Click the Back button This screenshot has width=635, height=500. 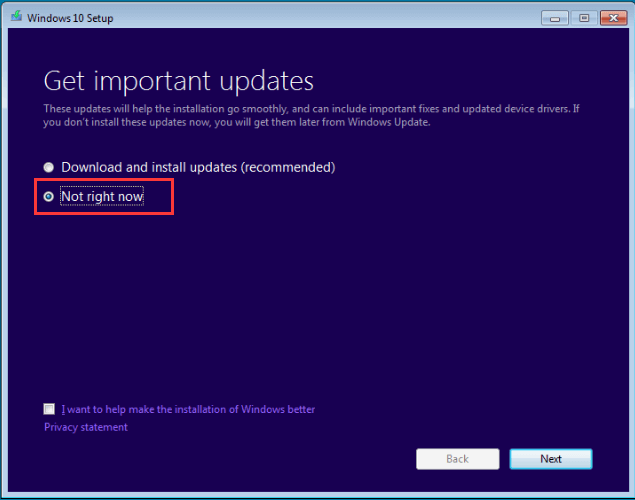click(x=458, y=459)
